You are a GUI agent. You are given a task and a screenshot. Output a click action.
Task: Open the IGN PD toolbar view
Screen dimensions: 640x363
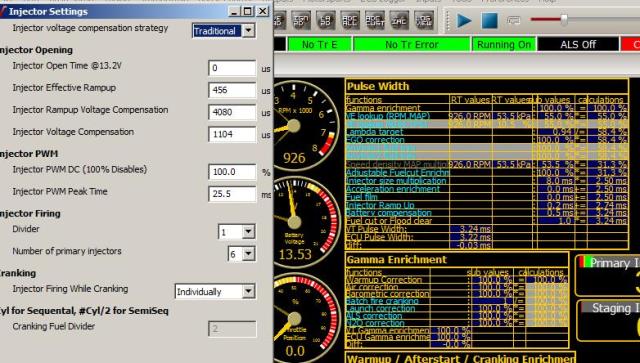click(x=301, y=20)
